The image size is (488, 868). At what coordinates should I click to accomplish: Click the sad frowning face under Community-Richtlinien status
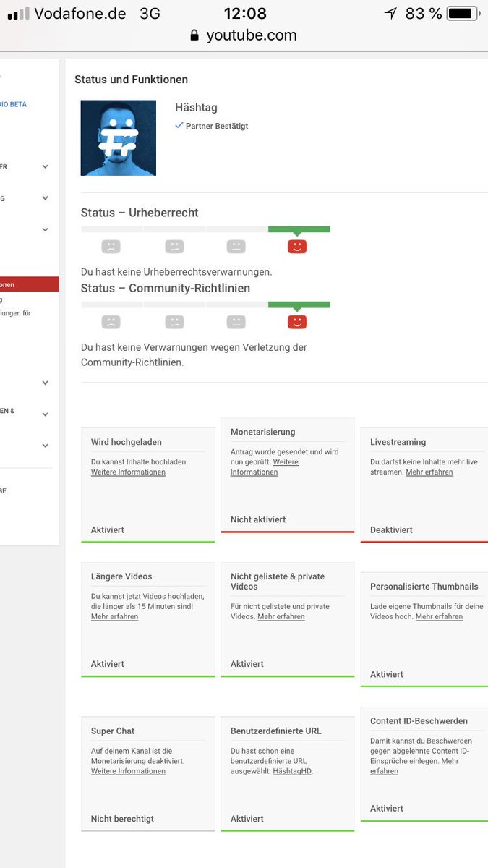pyautogui.click(x=111, y=322)
